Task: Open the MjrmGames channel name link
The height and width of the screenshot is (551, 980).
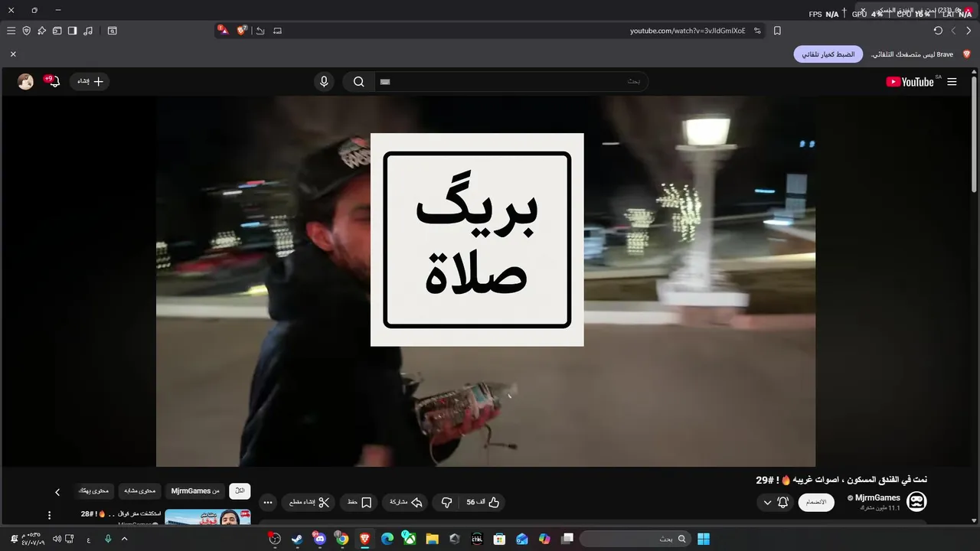Action: tap(877, 497)
